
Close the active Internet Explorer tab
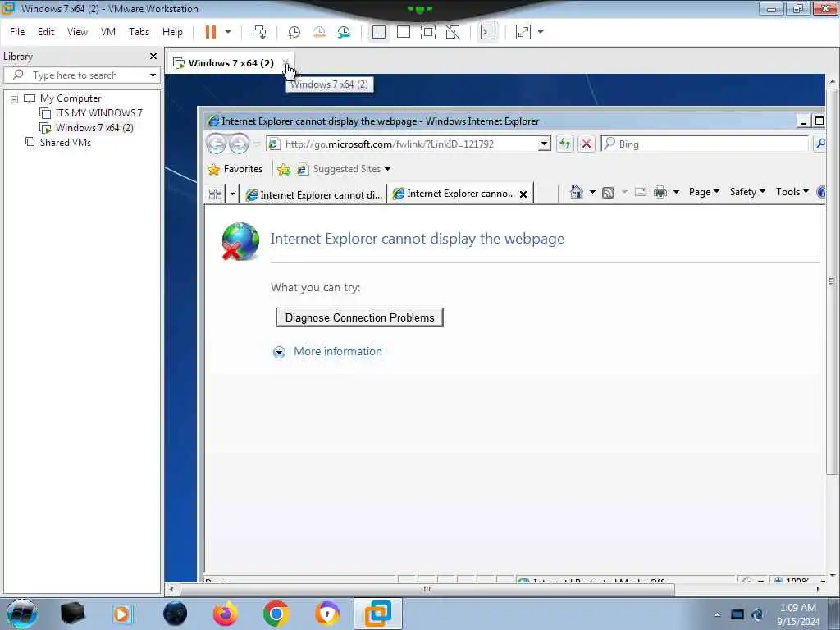pos(523,194)
